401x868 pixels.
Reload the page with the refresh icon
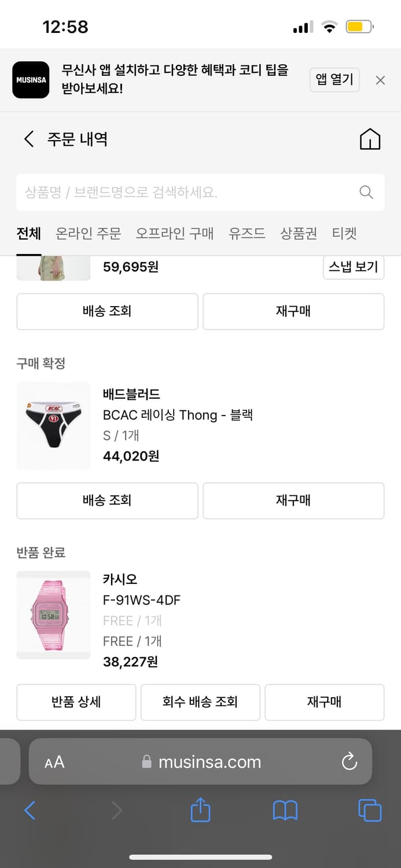349,762
